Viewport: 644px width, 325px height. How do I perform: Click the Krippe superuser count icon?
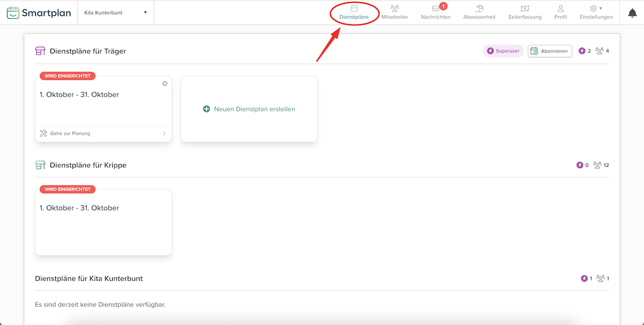tap(580, 165)
